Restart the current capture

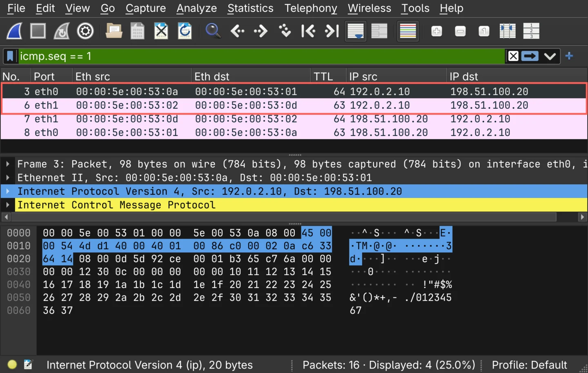tap(62, 31)
